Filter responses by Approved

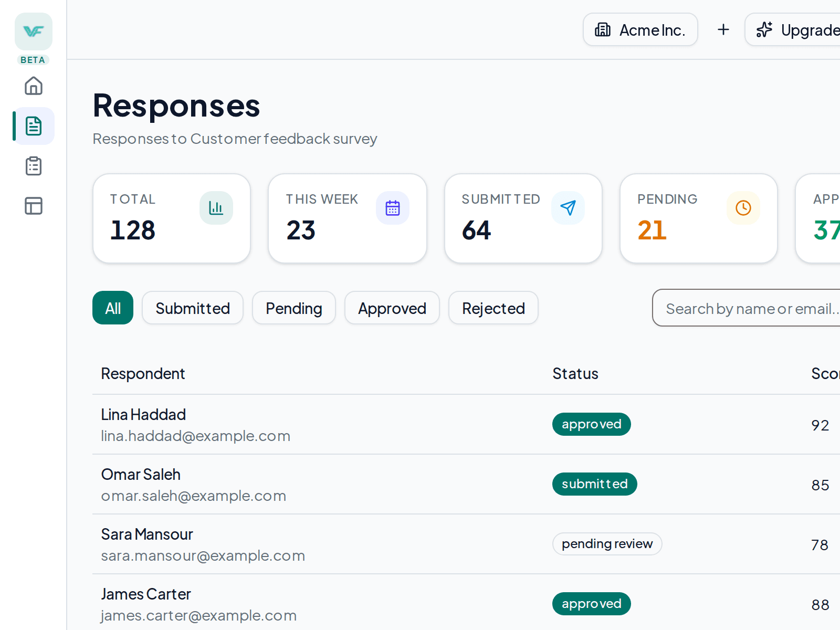392,308
